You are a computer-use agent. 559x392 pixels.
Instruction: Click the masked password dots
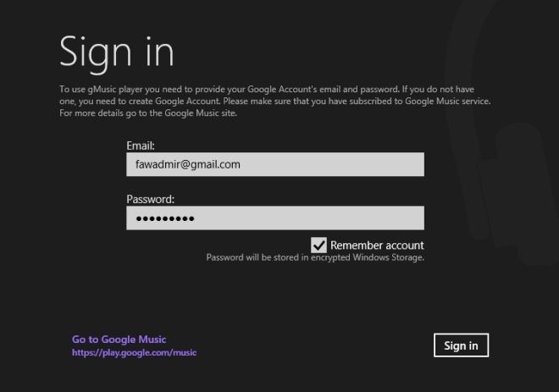[x=165, y=218]
